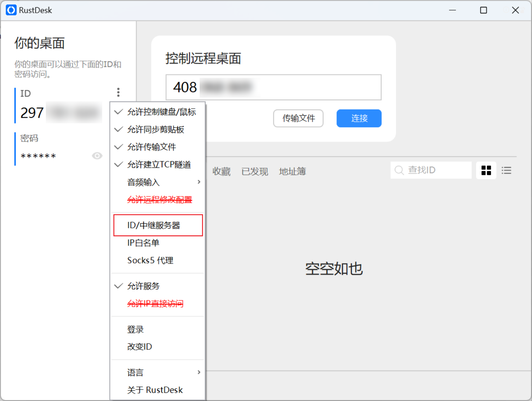Reveal password with the eye icon
The width and height of the screenshot is (532, 401).
pyautogui.click(x=97, y=156)
